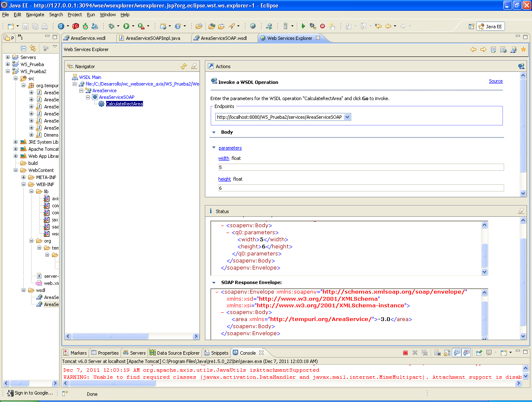The width and height of the screenshot is (532, 402).
Task: Click the New wizard toolbar icon
Action: (x=11, y=26)
